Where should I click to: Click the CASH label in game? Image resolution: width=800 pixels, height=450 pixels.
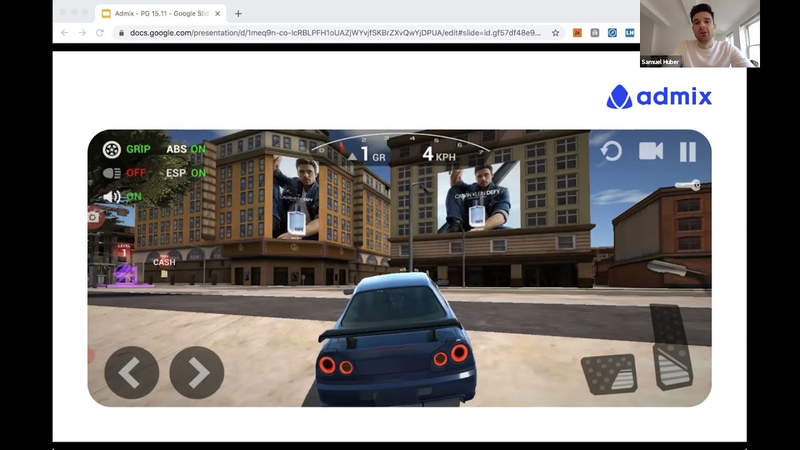point(164,262)
